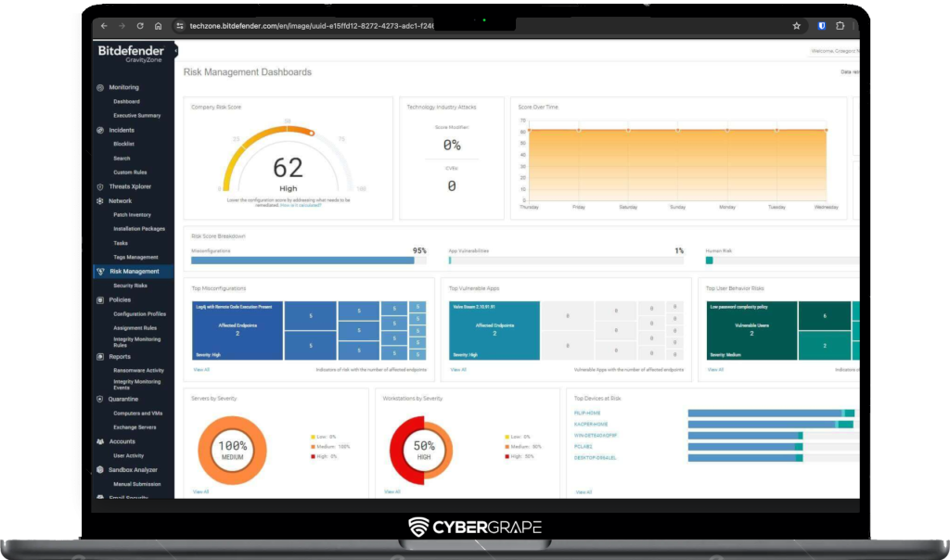Bookmark this page with the star icon

(x=796, y=26)
